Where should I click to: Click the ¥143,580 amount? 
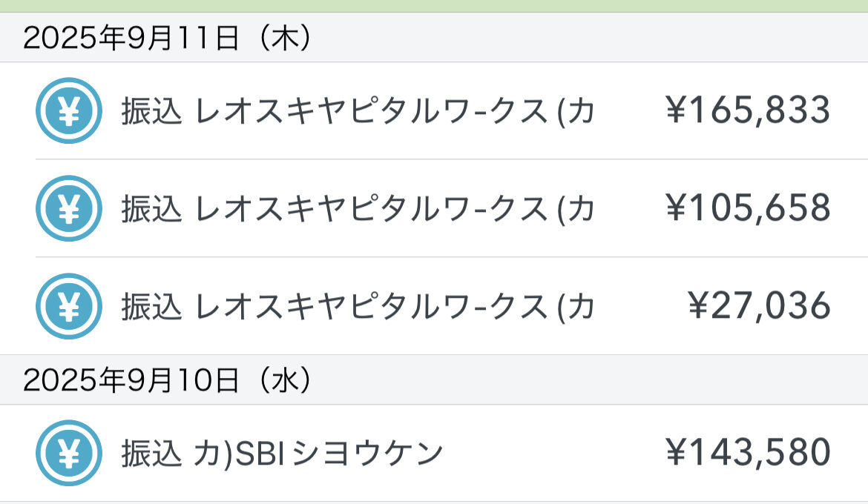point(747,454)
